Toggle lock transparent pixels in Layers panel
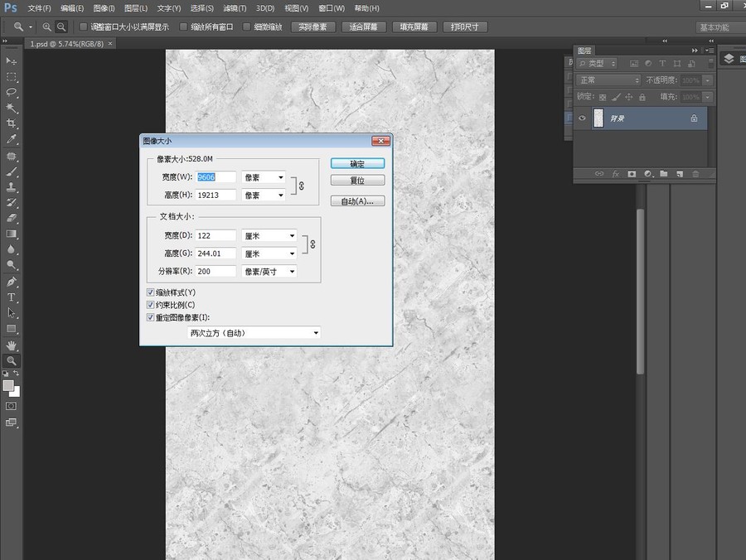Viewport: 746px width, 560px height. point(603,98)
